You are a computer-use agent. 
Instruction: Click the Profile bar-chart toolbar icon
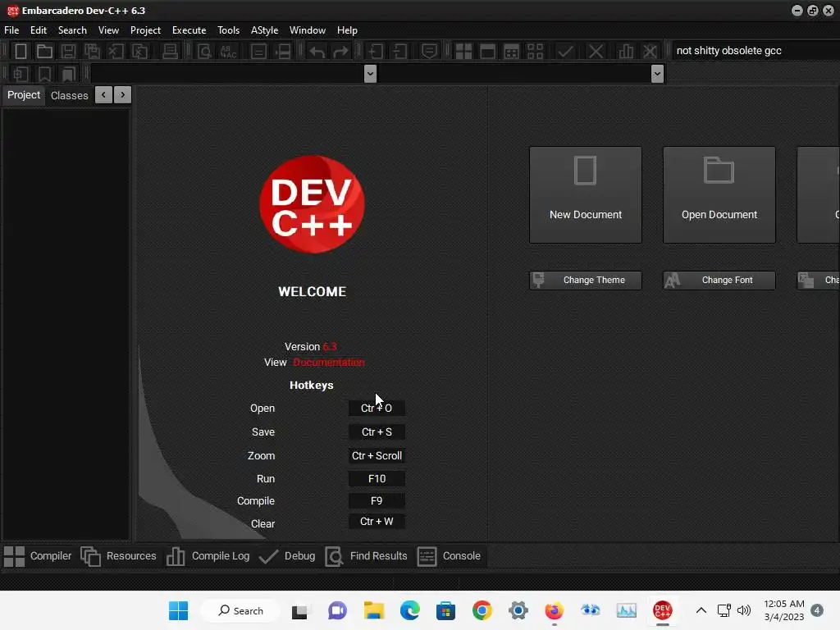(x=626, y=52)
